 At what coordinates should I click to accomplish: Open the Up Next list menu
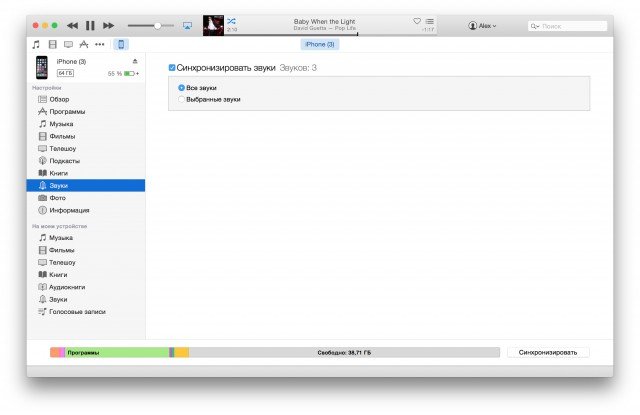click(x=430, y=20)
